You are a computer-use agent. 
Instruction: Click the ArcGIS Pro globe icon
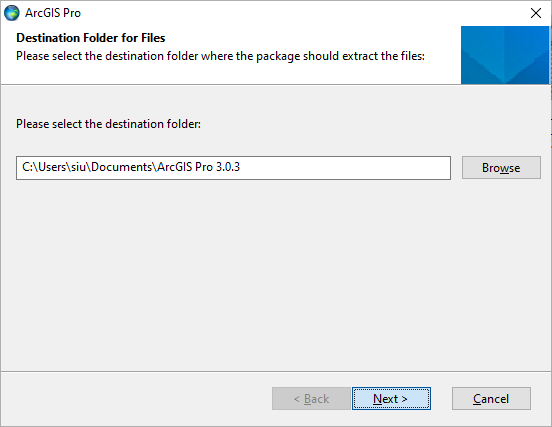click(x=12, y=13)
